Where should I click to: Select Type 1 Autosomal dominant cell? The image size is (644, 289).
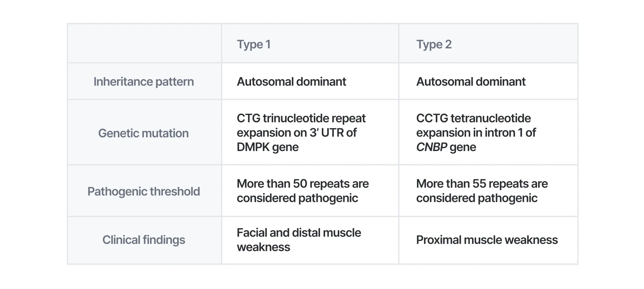291,81
